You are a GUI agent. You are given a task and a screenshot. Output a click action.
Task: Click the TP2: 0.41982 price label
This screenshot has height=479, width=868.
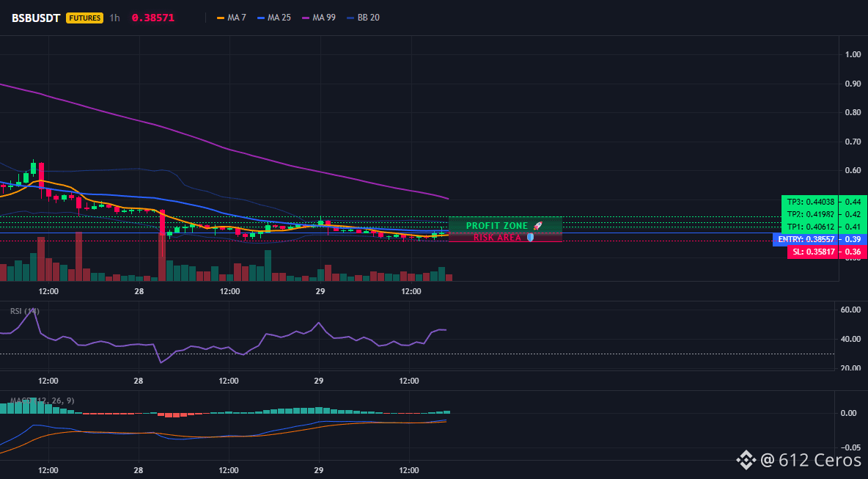tap(810, 214)
